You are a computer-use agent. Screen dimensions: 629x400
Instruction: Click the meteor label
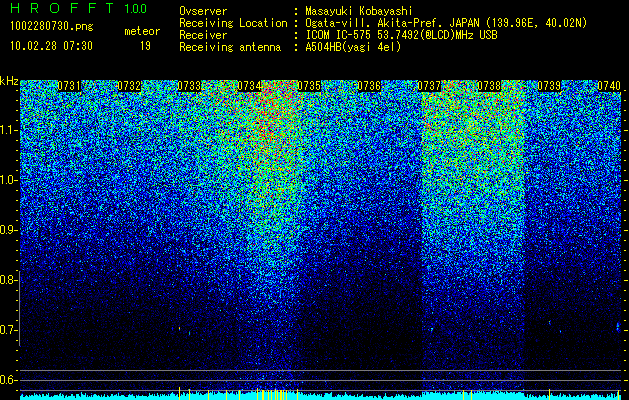click(x=142, y=31)
